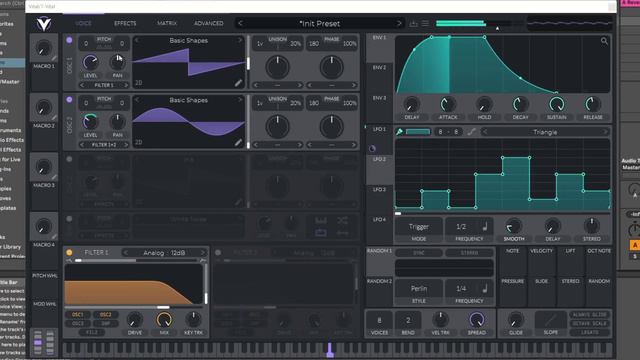Image resolution: width=640 pixels, height=360 pixels.
Task: Click OSC 1 Pan knob
Action: pos(117,62)
